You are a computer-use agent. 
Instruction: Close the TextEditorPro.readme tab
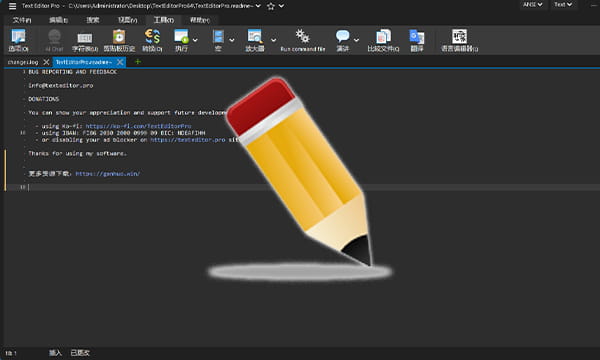[x=120, y=62]
